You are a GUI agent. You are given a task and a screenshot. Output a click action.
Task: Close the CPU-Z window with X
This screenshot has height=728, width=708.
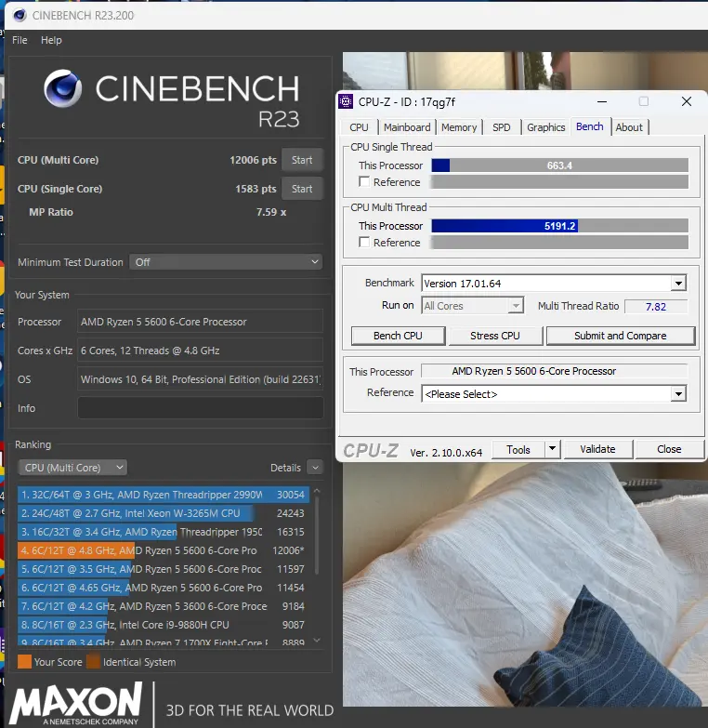[x=687, y=101]
